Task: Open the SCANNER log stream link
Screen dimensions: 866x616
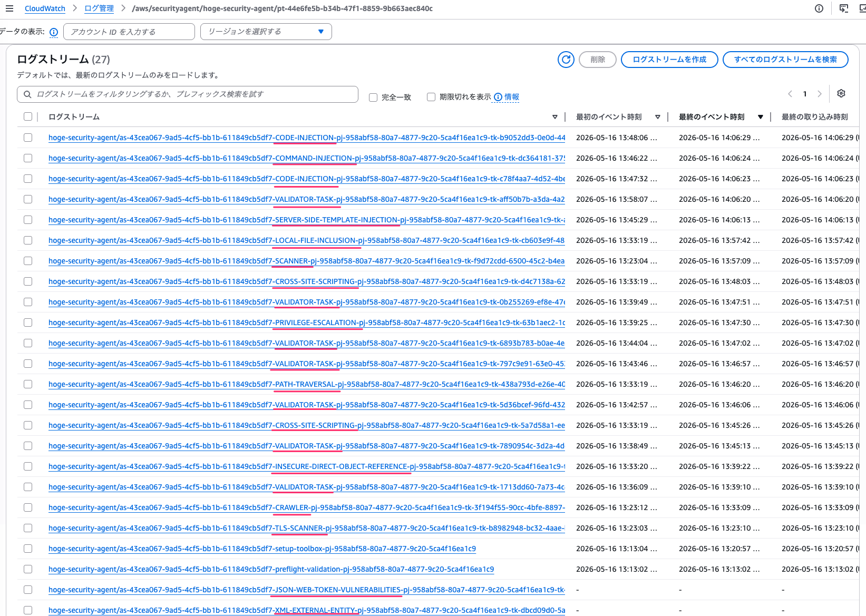Action: point(307,261)
